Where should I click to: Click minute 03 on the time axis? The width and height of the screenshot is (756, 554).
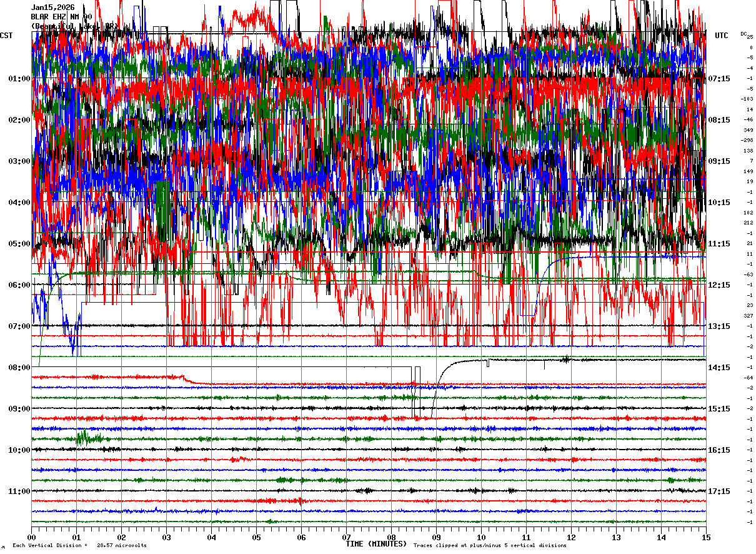pos(166,537)
